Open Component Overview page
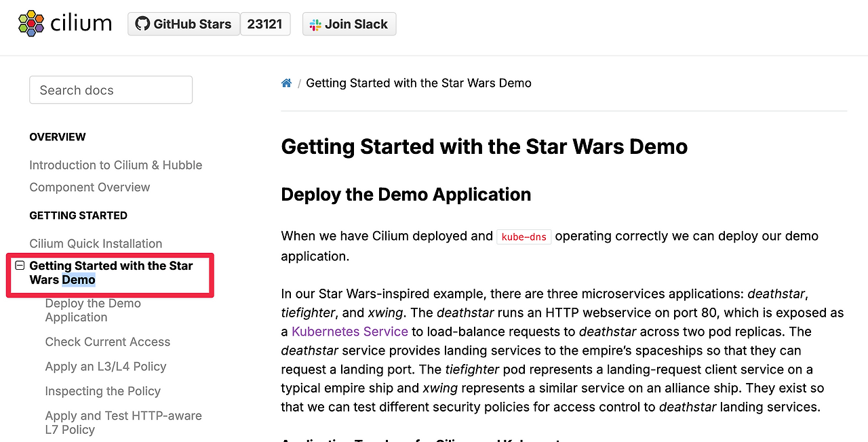Image resolution: width=868 pixels, height=442 pixels. point(90,187)
